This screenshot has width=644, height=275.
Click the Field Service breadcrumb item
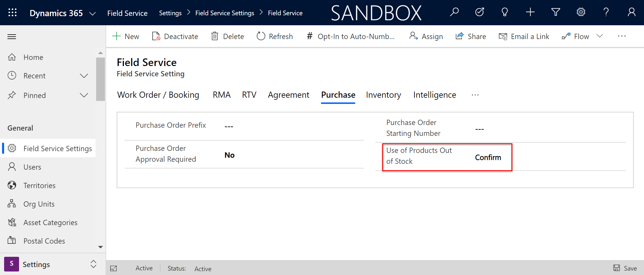(285, 13)
